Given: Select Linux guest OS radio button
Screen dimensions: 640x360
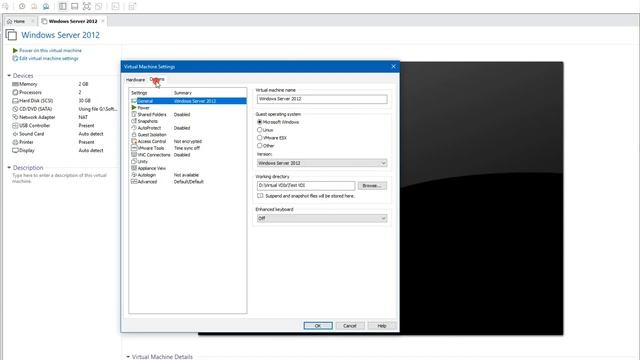Looking at the screenshot, I should pos(260,130).
